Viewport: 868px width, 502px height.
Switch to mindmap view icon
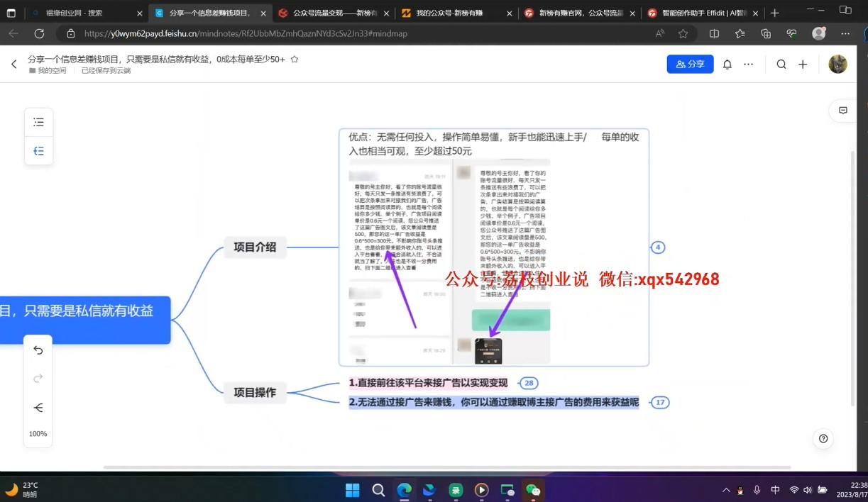(x=38, y=151)
